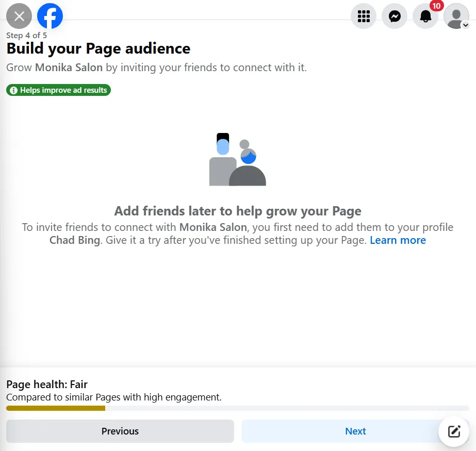Open the compose pencil icon
476x451 pixels.
453,431
